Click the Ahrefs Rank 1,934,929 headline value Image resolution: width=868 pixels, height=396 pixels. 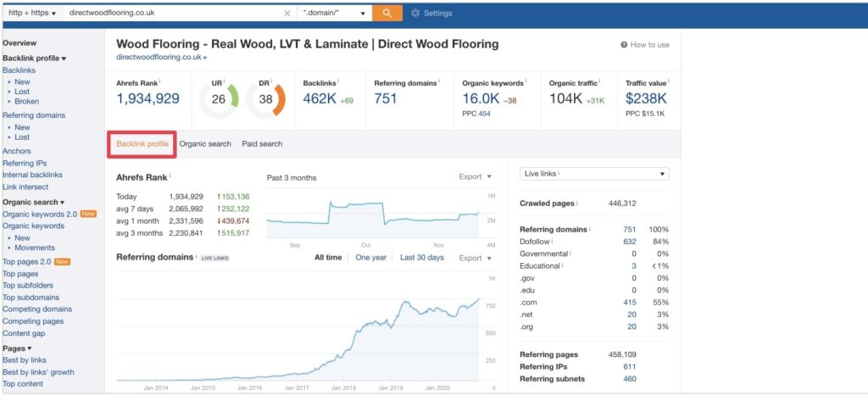(147, 99)
